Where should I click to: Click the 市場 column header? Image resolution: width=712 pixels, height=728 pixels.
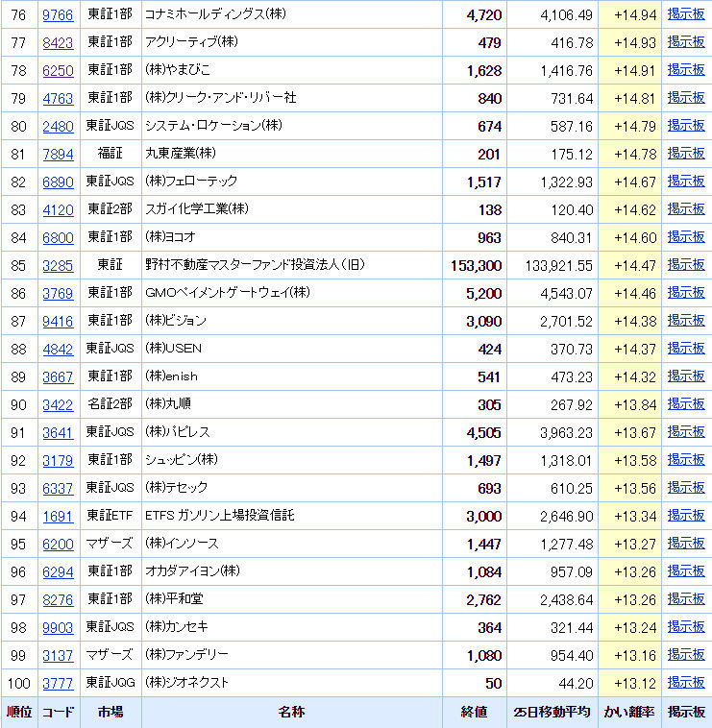(110, 712)
